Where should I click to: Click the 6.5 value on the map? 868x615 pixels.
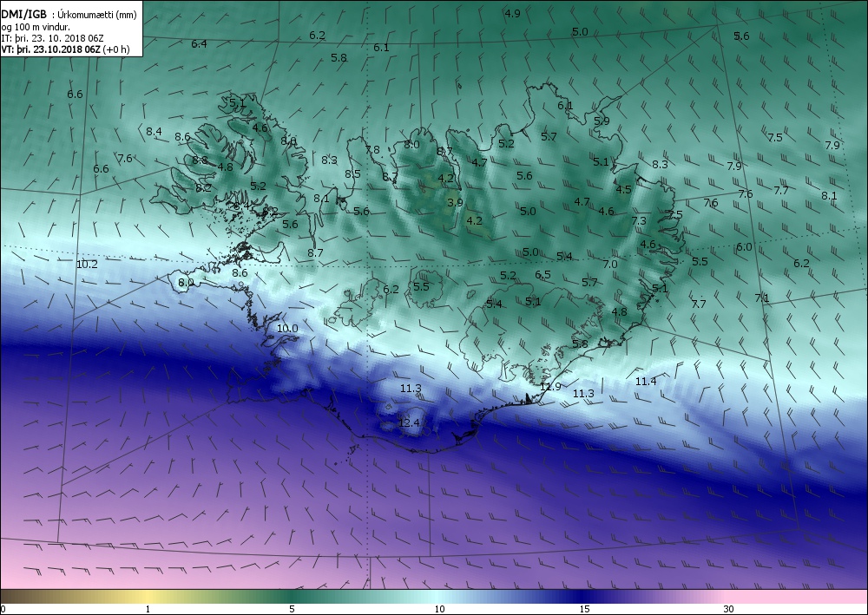pos(543,274)
